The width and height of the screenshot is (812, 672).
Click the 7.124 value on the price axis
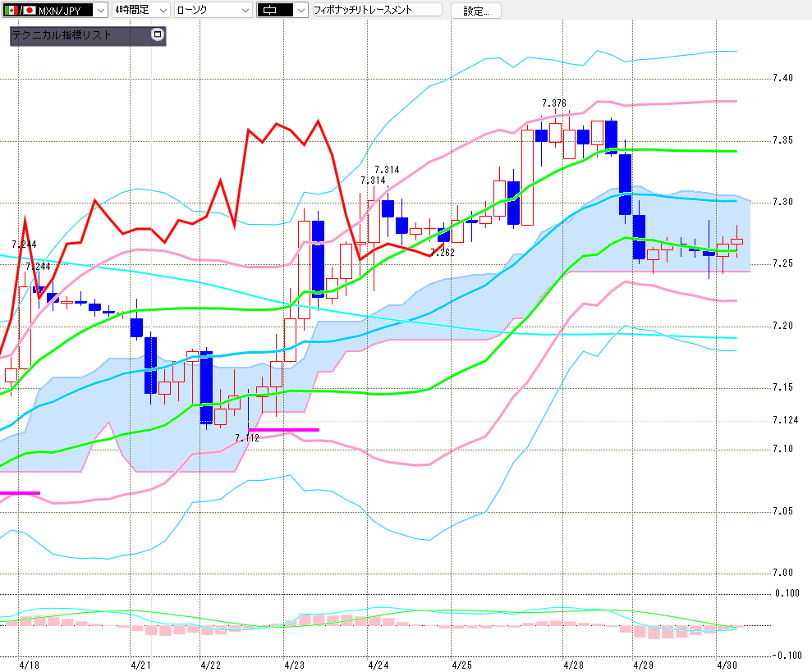point(786,420)
